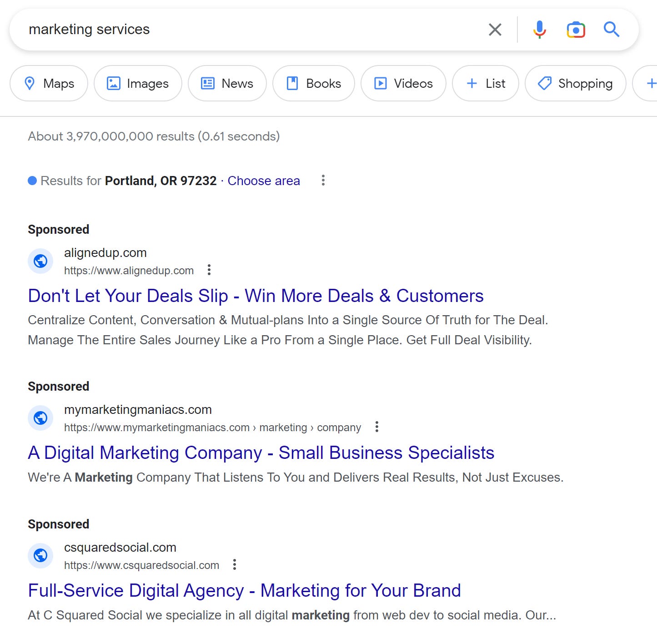Open options next to Portland location info

[323, 180]
